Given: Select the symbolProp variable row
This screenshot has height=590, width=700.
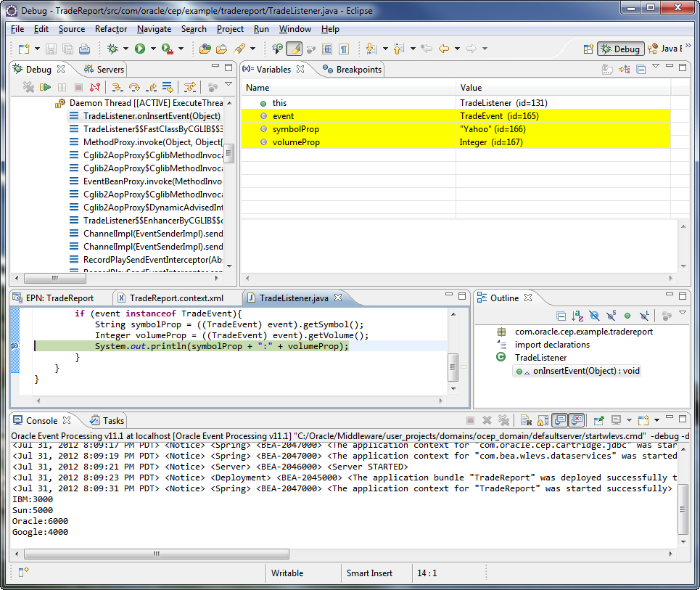Looking at the screenshot, I should [x=456, y=129].
